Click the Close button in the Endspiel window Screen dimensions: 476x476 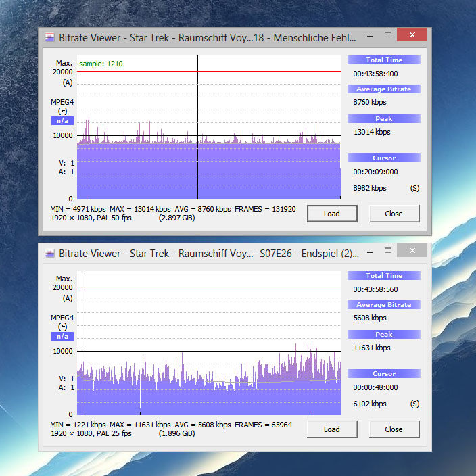coord(394,429)
